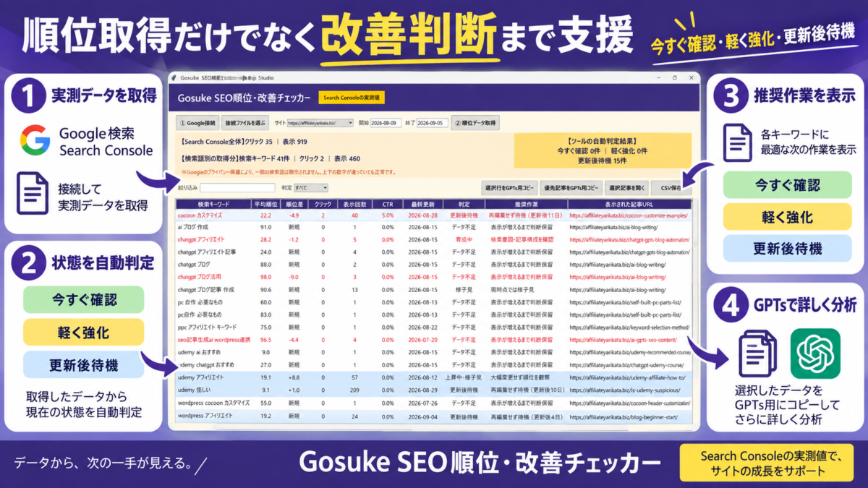868x488 pixels.
Task: Select the wordpress cocoon カスタマイズ row
Action: click(433, 402)
